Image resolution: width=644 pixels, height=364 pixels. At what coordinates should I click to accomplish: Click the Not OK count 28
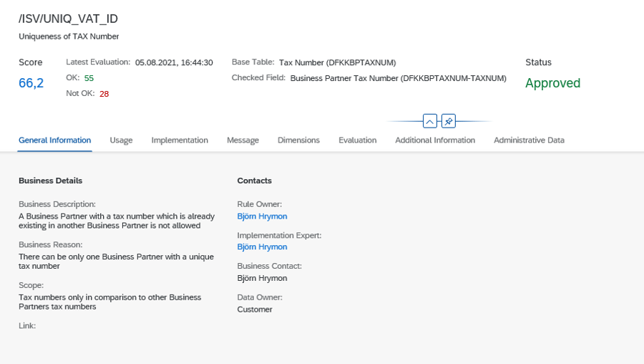104,94
